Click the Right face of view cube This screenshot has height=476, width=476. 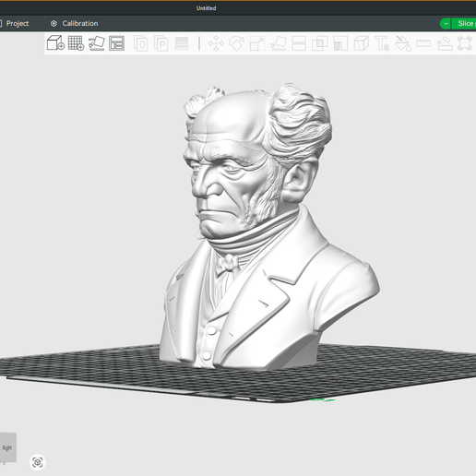[x=7, y=447]
